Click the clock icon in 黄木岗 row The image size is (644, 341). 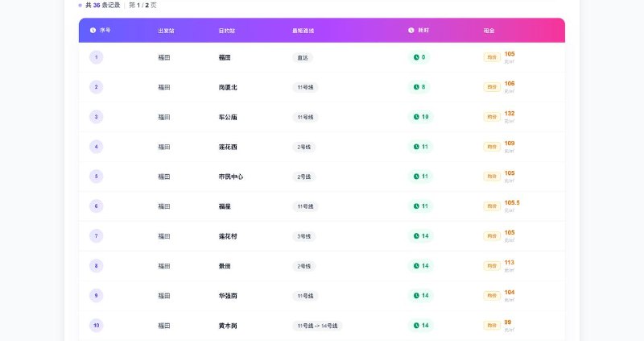click(416, 326)
